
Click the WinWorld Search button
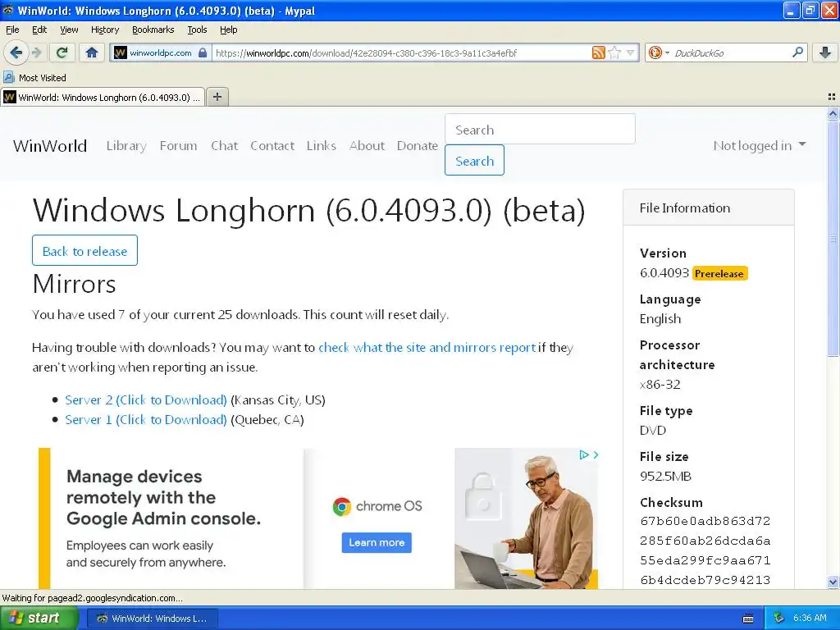[x=474, y=160]
